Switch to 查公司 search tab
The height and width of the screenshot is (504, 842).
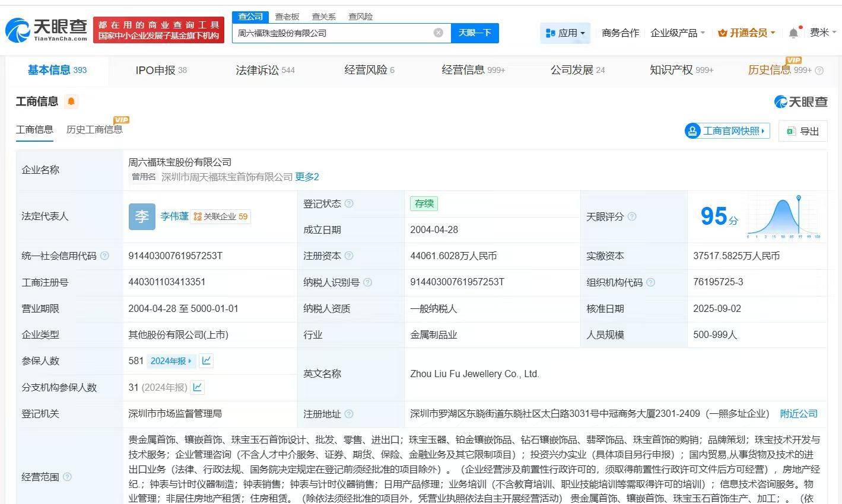(250, 17)
